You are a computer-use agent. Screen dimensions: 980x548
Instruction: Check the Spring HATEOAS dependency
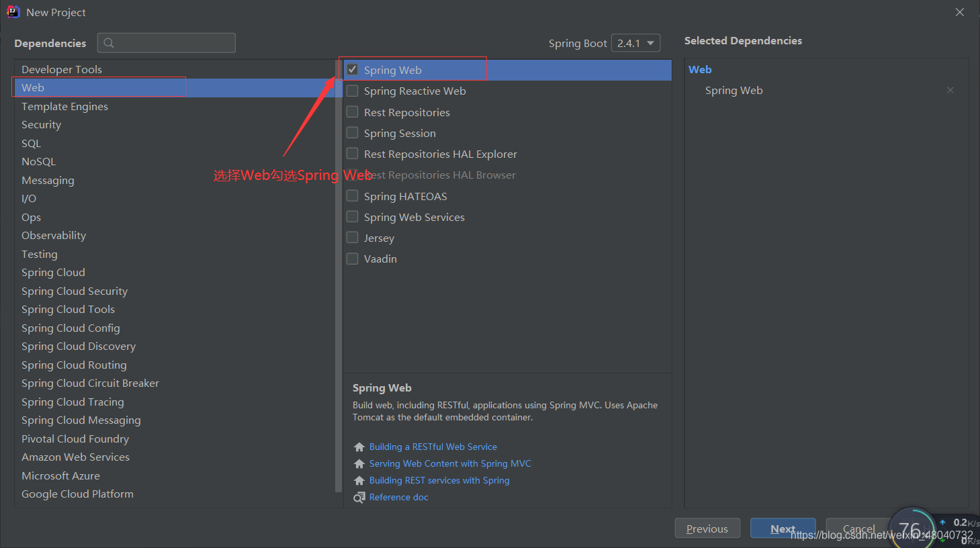[353, 195]
